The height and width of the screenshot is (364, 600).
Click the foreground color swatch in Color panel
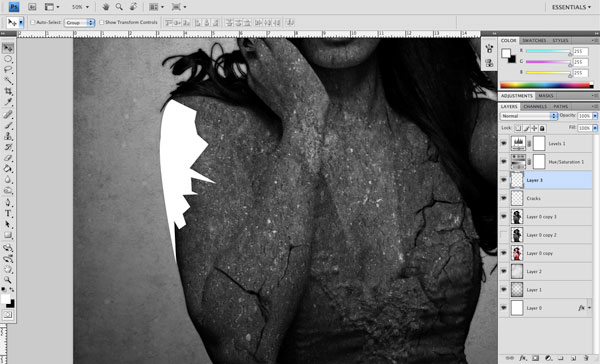506,53
